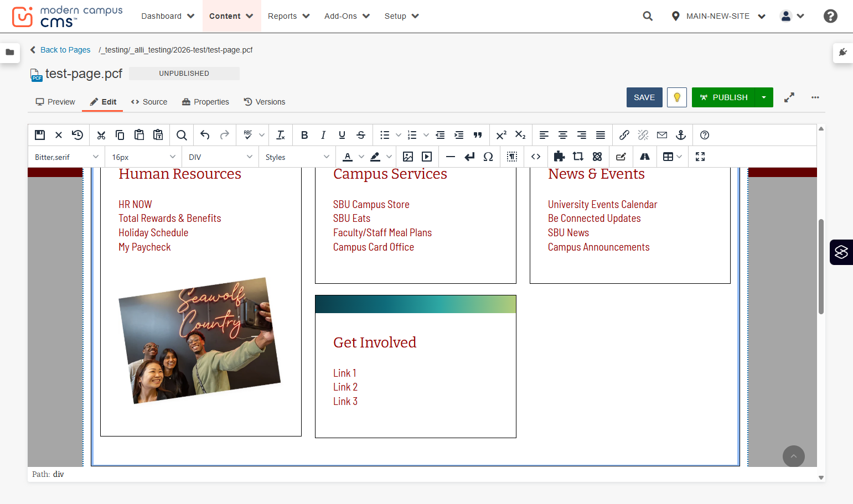853x504 pixels.
Task: Toggle underline formatting
Action: [342, 135]
